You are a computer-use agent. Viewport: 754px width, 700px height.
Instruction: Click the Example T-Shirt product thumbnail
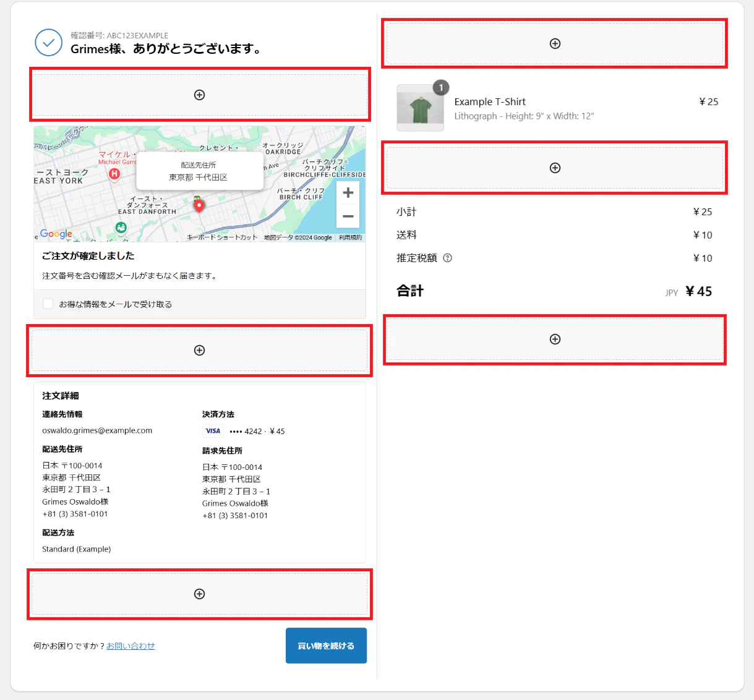[420, 108]
